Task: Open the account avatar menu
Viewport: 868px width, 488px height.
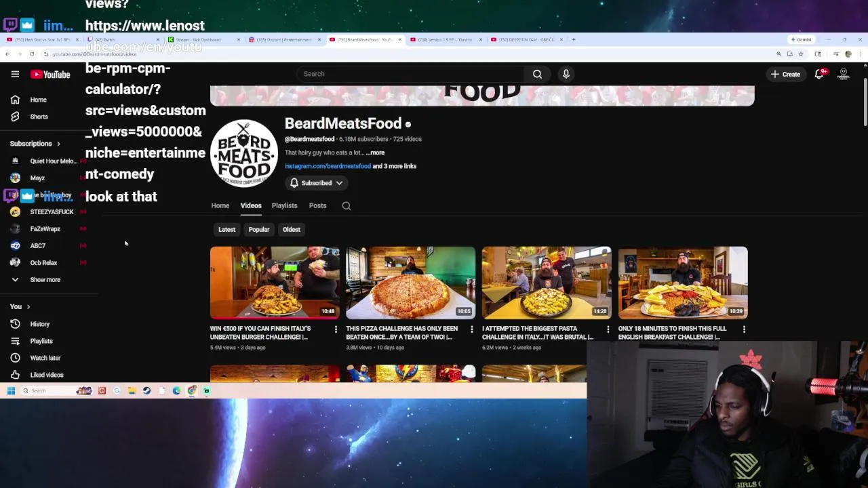Action: pyautogui.click(x=844, y=74)
